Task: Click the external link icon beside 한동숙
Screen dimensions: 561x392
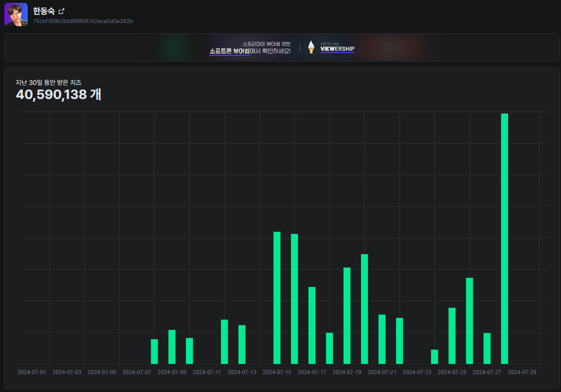Action: [x=61, y=11]
